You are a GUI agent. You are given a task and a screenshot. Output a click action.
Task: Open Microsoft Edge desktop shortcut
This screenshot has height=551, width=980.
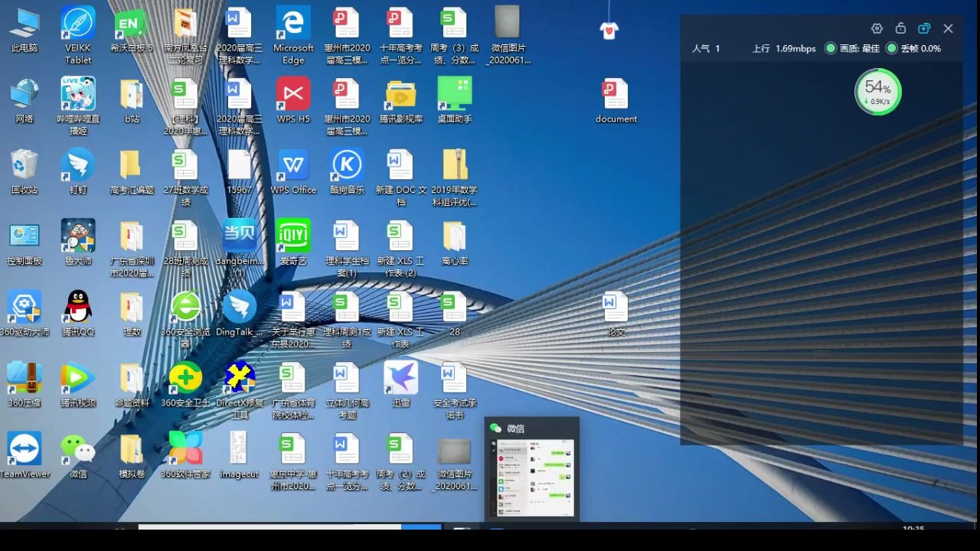click(293, 35)
